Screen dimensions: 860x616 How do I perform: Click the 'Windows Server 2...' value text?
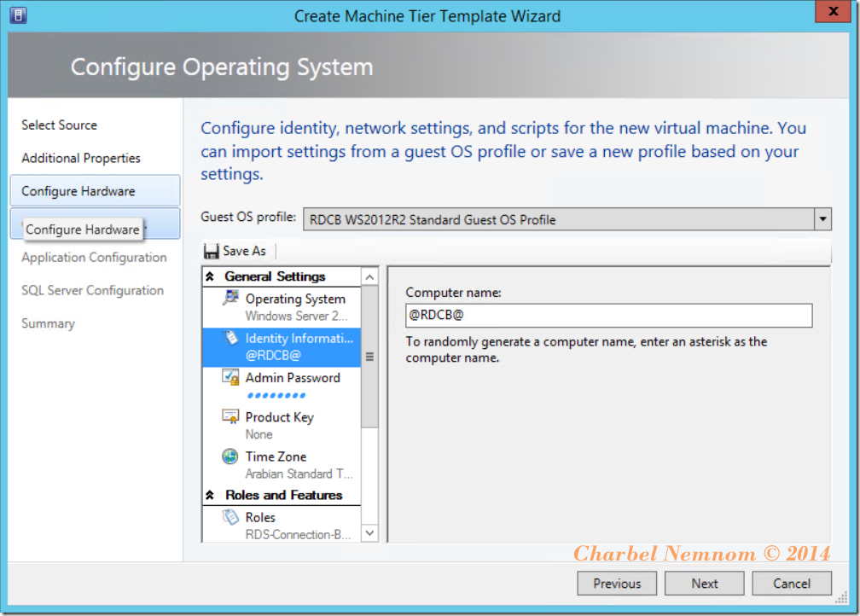[x=296, y=316]
